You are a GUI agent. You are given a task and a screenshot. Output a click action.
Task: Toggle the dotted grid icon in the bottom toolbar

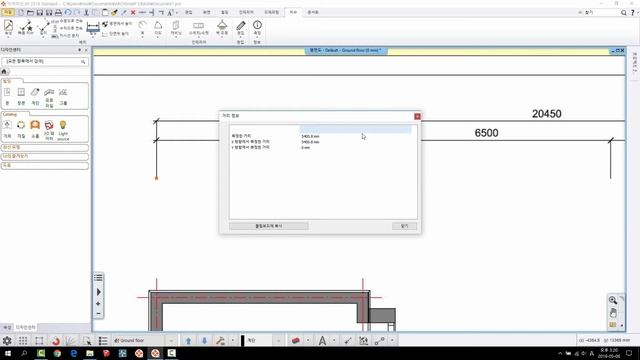tap(23, 340)
